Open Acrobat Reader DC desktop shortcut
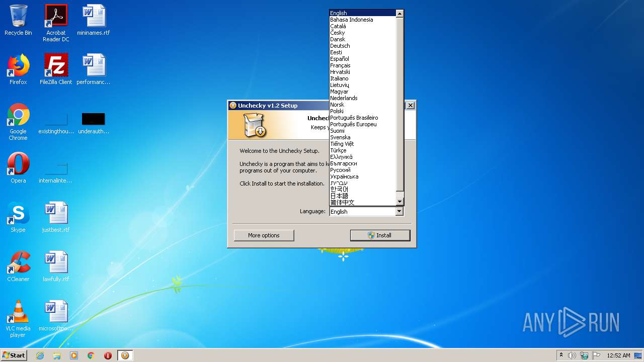The height and width of the screenshot is (362, 644). 56,23
